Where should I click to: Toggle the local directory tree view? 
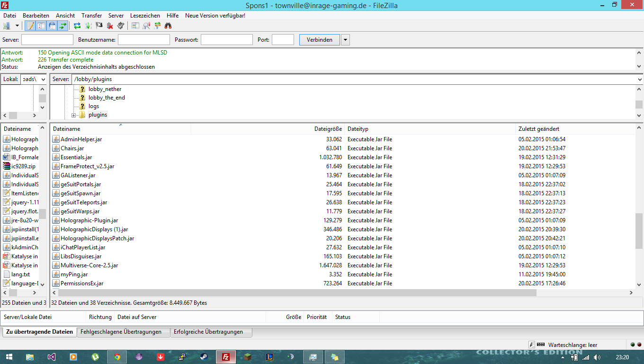point(41,26)
